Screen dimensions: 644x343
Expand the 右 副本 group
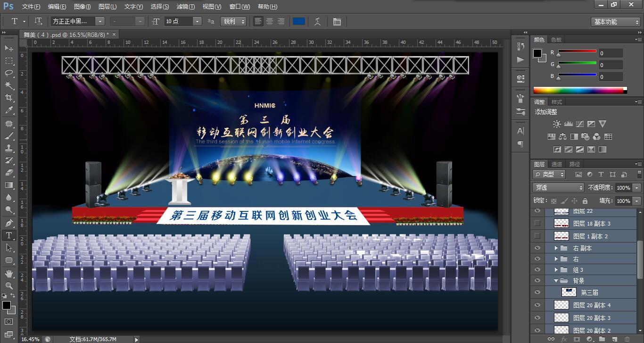[556, 248]
